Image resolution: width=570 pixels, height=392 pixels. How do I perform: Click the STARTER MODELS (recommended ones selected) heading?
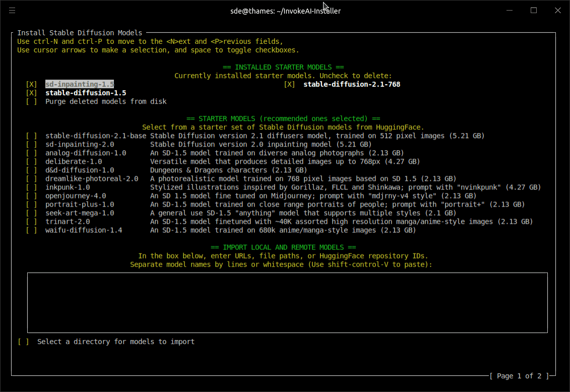click(283, 119)
